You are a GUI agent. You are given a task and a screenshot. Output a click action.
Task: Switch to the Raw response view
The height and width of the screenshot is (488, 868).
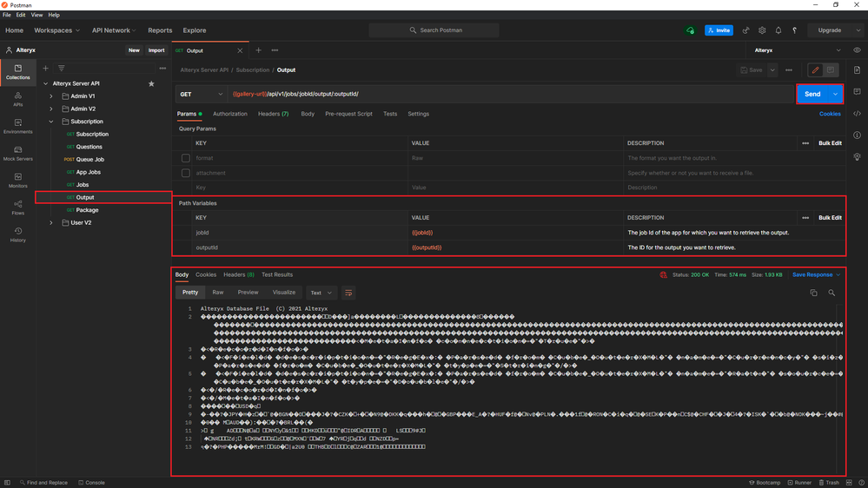[x=217, y=292]
